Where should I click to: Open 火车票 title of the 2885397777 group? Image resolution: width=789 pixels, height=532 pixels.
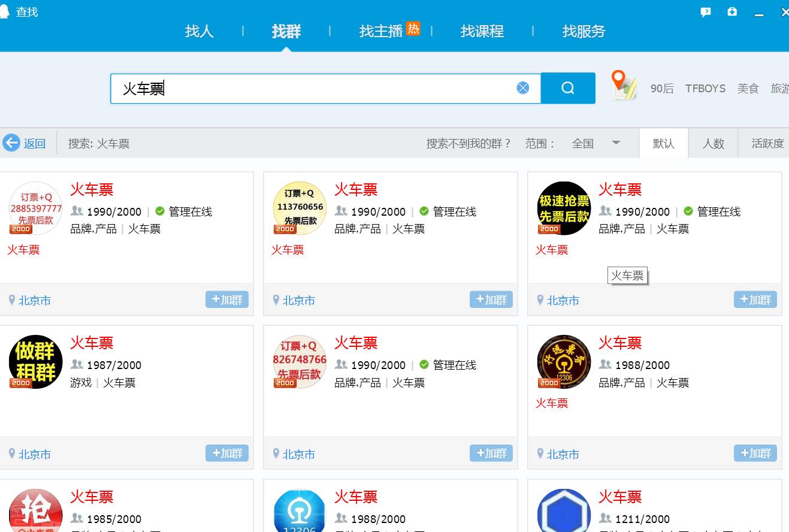point(92,190)
